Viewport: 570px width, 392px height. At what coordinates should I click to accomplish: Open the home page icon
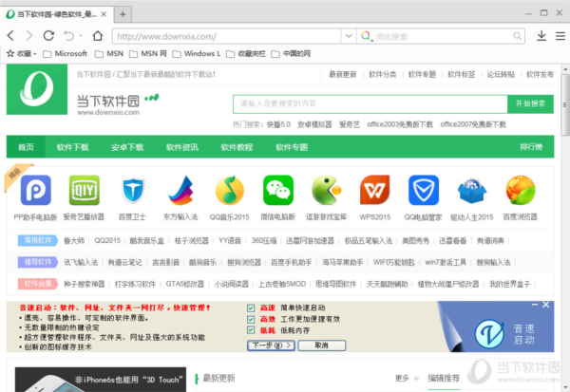pos(98,36)
